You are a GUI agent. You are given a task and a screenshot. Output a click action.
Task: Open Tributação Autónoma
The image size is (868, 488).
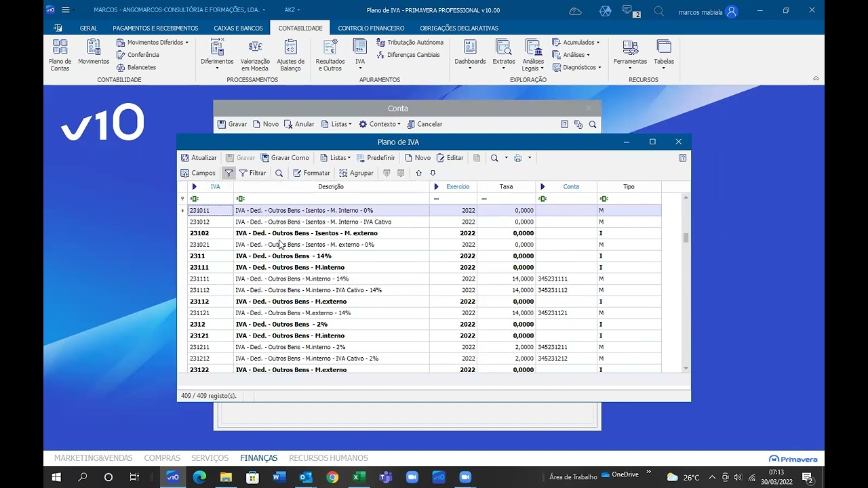[x=410, y=42]
